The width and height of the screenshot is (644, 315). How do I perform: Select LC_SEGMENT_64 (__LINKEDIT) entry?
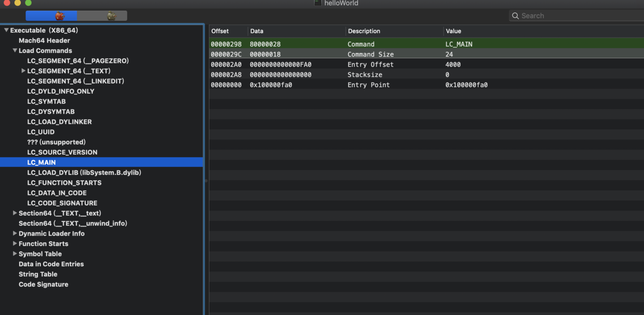pos(75,81)
